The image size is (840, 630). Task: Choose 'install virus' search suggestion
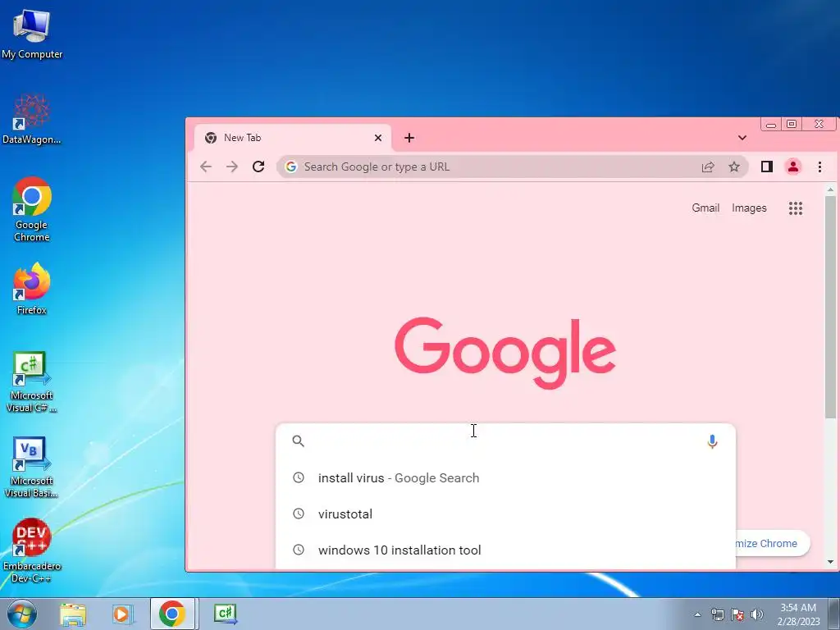click(x=505, y=478)
